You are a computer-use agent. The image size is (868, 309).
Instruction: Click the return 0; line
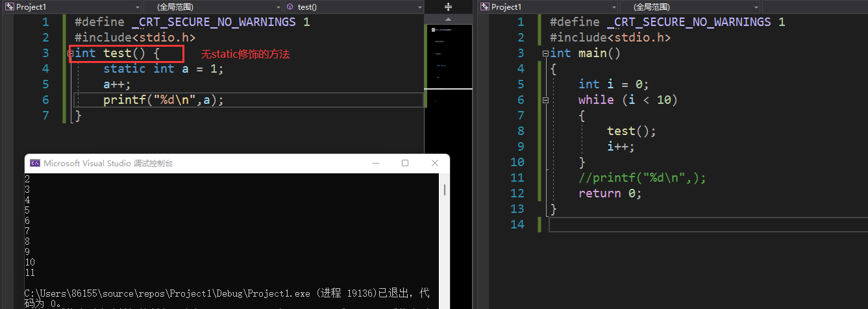(610, 193)
